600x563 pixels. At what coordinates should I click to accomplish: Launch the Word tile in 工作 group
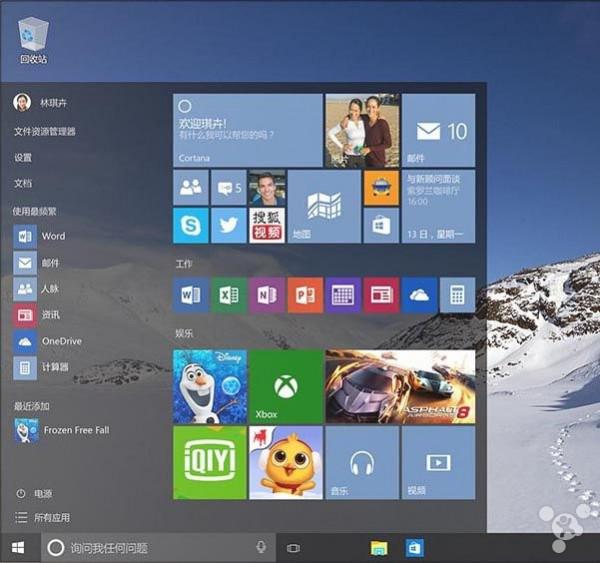coord(191,295)
